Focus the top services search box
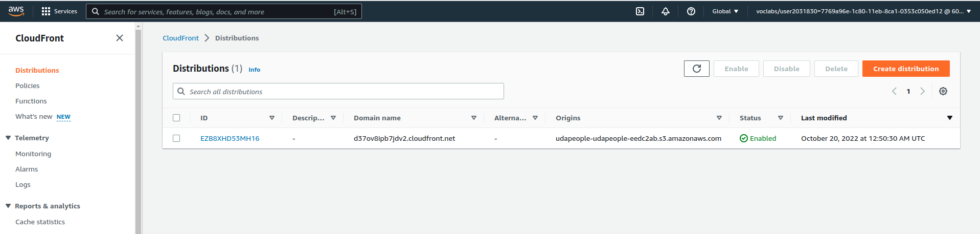Screen dimensions: 980x234 (224, 11)
